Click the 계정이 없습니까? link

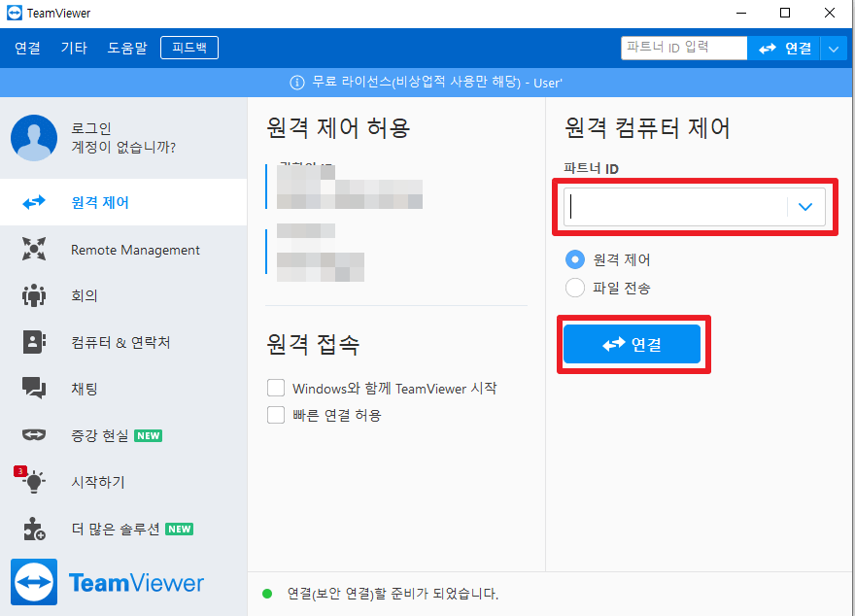[x=123, y=147]
